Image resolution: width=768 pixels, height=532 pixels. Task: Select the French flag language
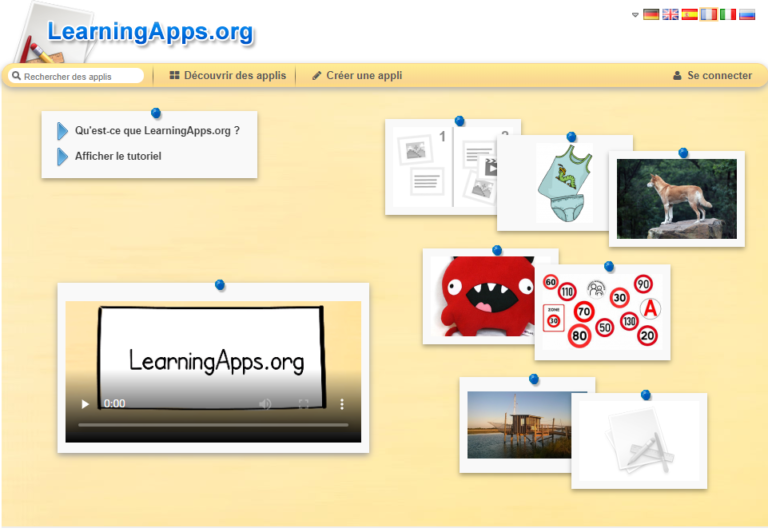click(709, 14)
